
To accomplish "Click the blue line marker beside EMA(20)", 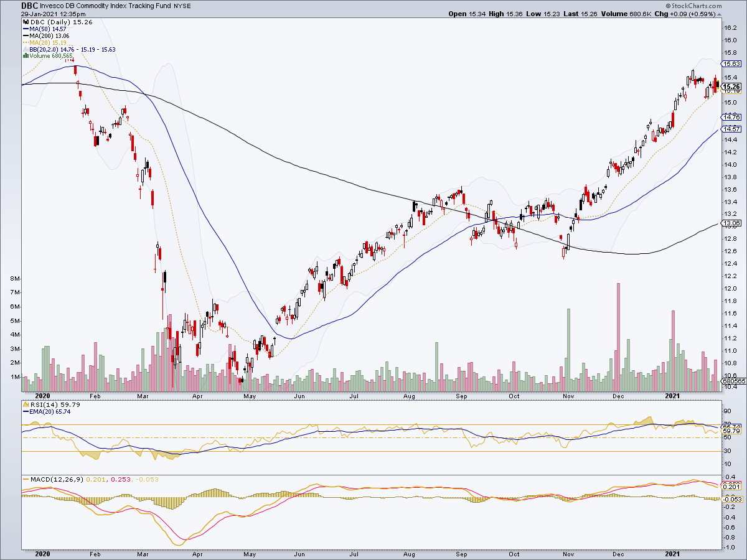I will 26,411.
